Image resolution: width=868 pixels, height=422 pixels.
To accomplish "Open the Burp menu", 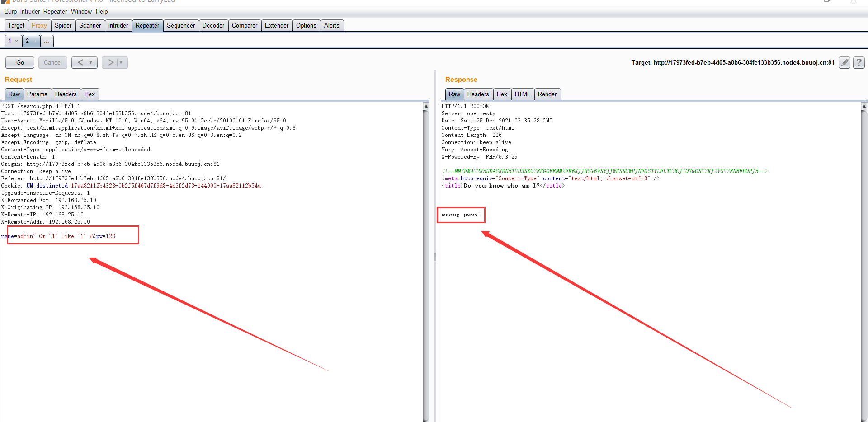I will click(x=10, y=12).
